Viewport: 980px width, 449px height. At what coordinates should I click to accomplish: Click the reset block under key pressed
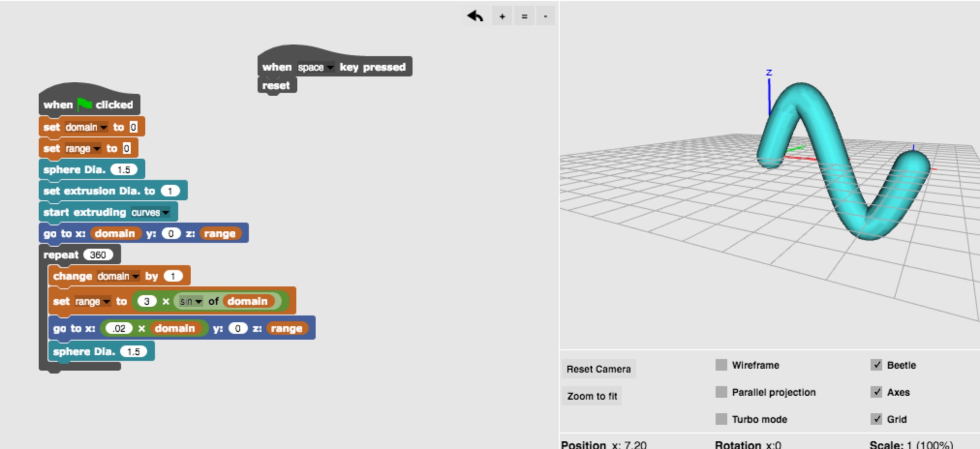[276, 86]
